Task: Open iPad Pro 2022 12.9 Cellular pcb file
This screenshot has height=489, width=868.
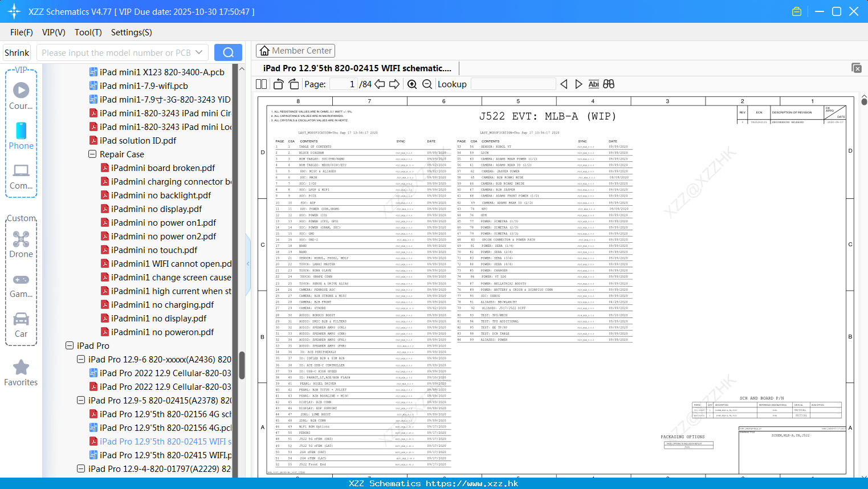Action: coord(160,373)
